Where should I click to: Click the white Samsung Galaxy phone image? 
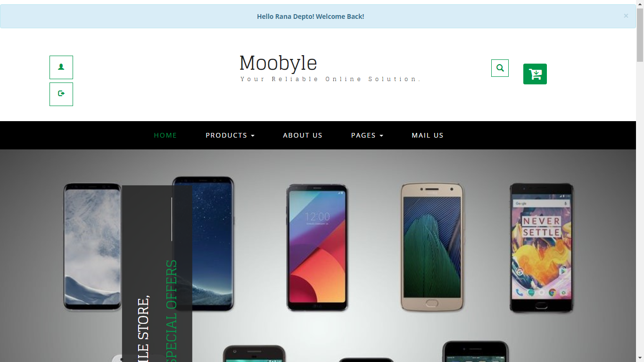point(92,247)
